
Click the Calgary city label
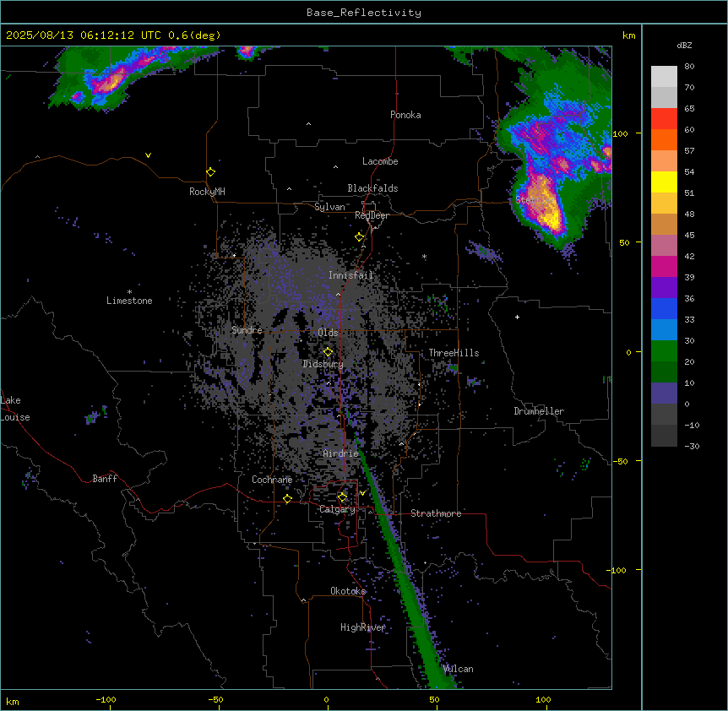[338, 509]
